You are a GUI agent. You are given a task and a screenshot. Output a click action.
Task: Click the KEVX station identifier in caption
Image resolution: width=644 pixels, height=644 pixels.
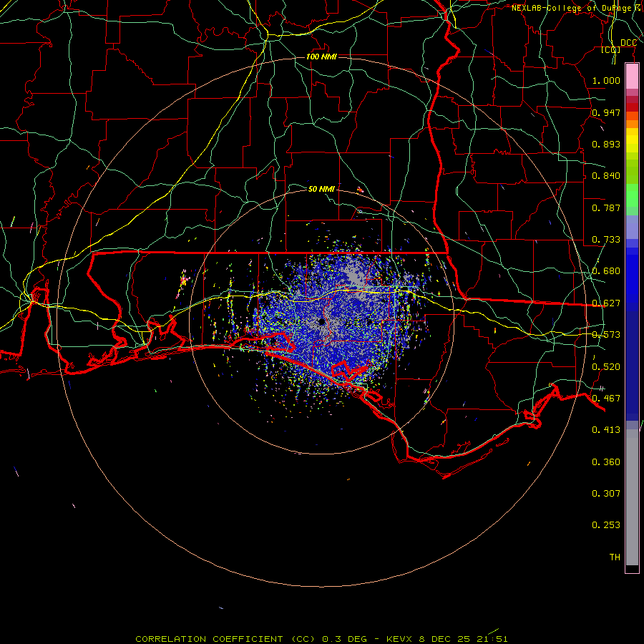(400, 639)
